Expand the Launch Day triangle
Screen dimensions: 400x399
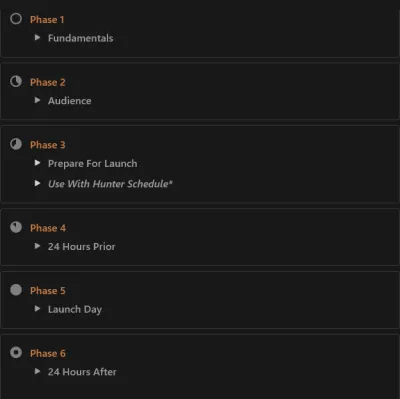click(x=37, y=309)
